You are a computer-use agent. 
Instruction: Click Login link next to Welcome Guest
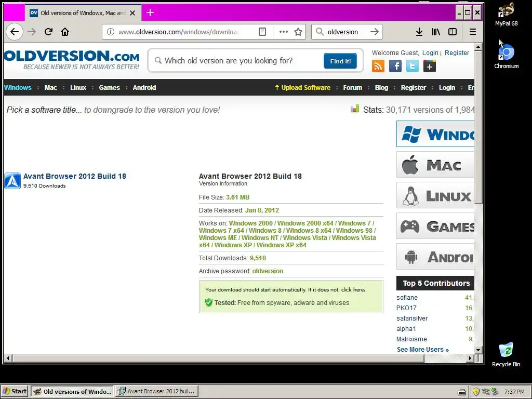(430, 53)
